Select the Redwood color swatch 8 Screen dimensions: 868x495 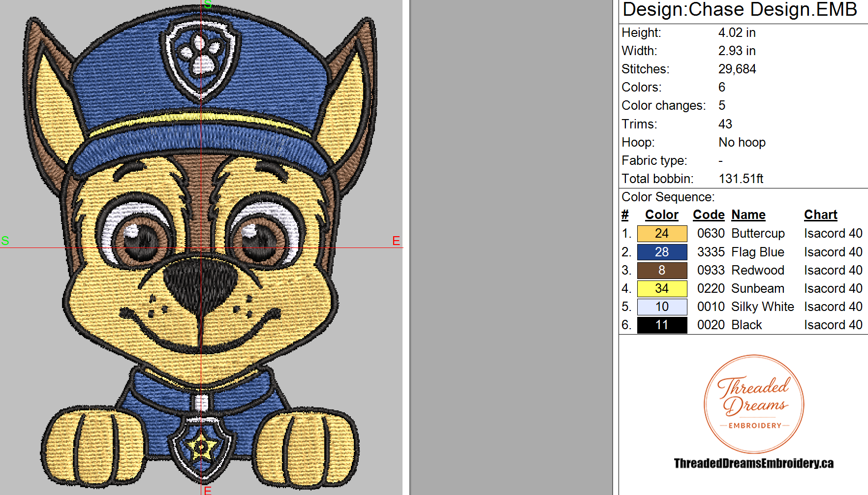pyautogui.click(x=662, y=270)
